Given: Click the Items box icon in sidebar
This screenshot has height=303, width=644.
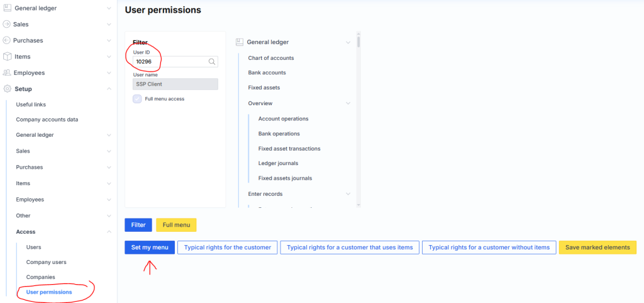Looking at the screenshot, I should click(x=7, y=57).
